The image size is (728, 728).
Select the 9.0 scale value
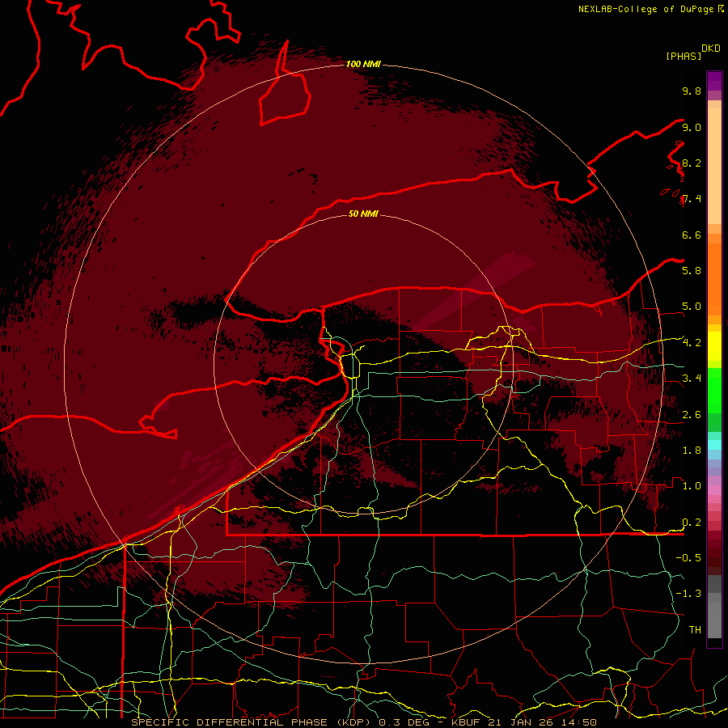(692, 127)
